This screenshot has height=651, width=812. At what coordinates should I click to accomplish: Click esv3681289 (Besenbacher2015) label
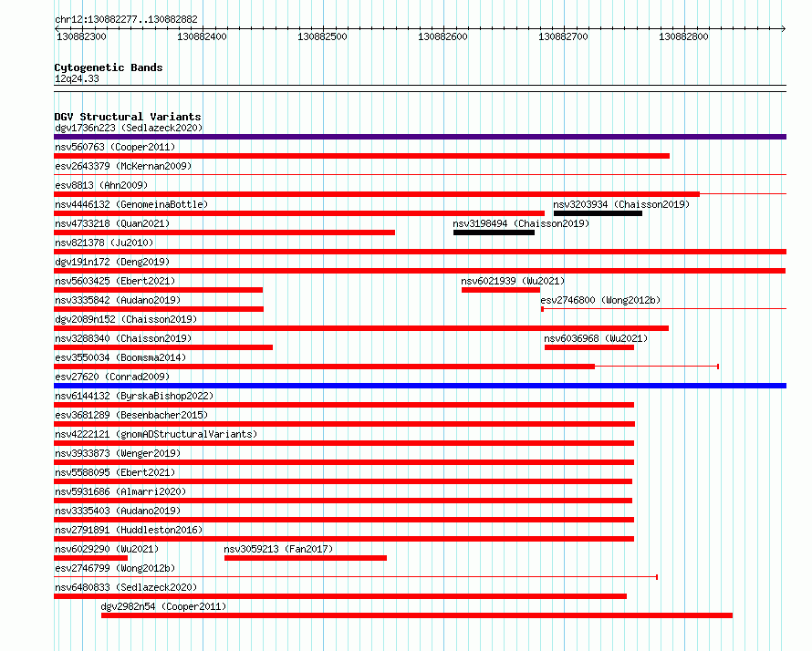pos(131,415)
